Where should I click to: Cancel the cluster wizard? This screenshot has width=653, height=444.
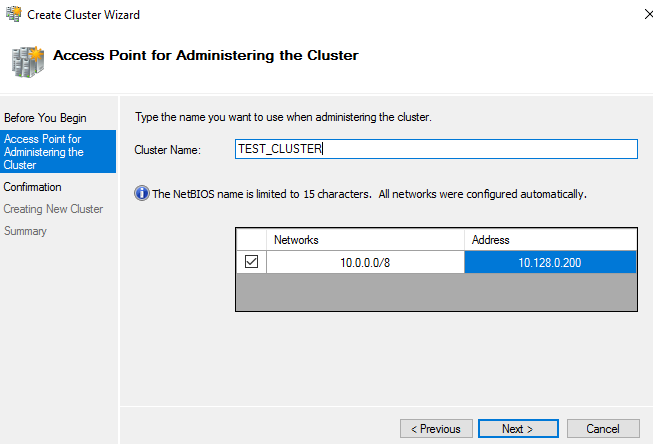603,429
